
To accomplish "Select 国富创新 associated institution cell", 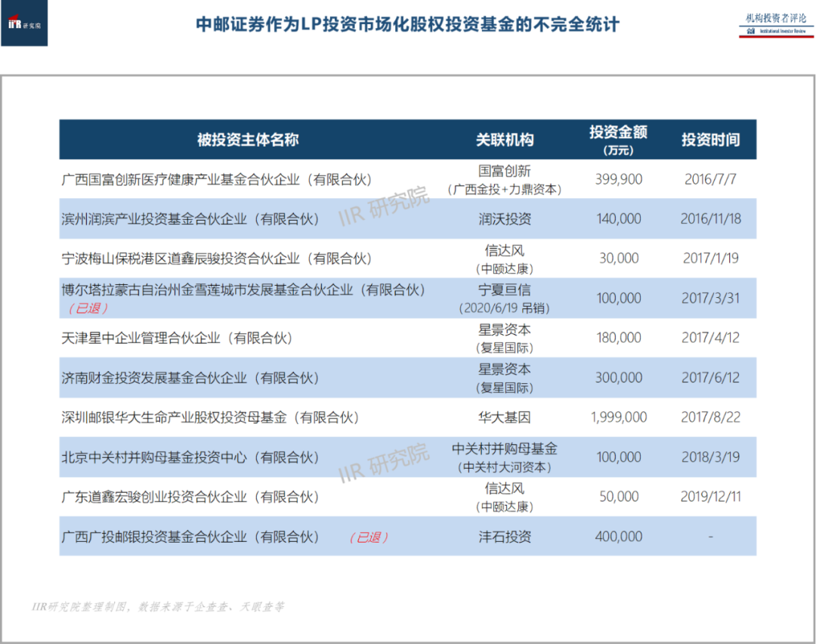I will pos(504,180).
